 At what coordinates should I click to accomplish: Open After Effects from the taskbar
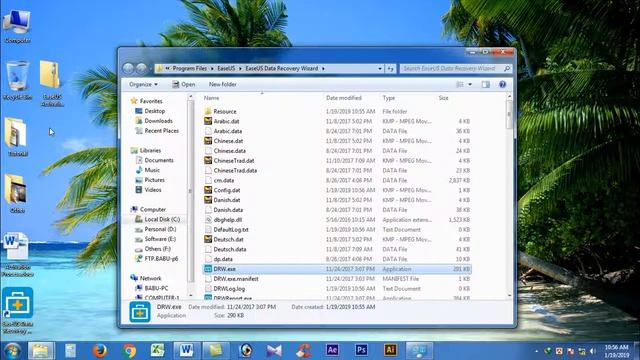pyautogui.click(x=332, y=350)
